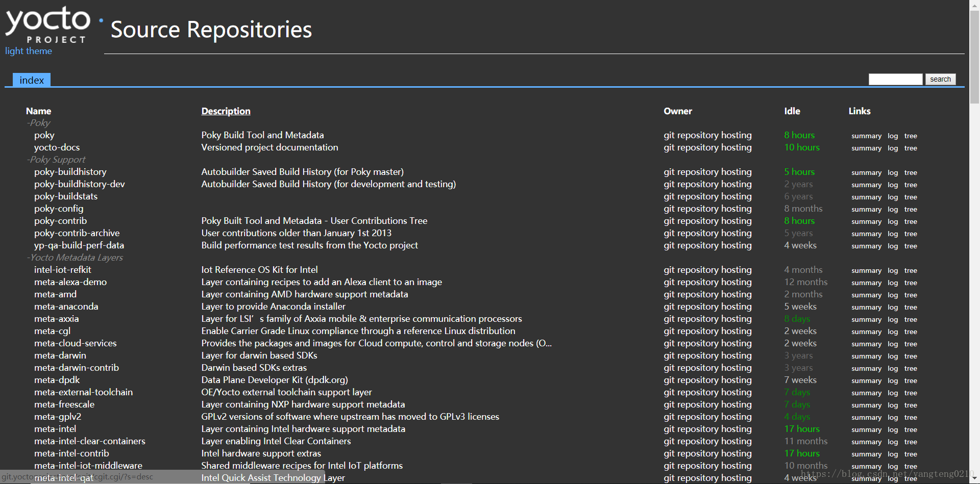This screenshot has width=980, height=484.
Task: Open summary link for meta-intel-clear-containers
Action: pyautogui.click(x=866, y=442)
